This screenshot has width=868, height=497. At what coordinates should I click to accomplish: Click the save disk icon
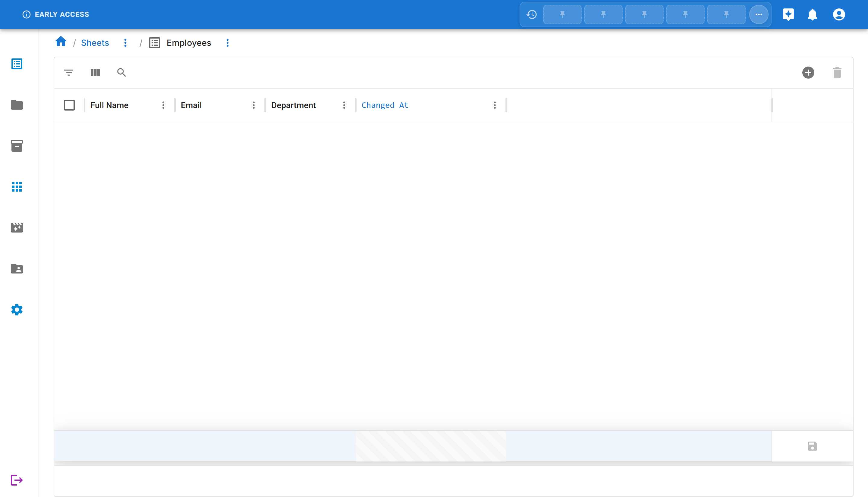[812, 446]
